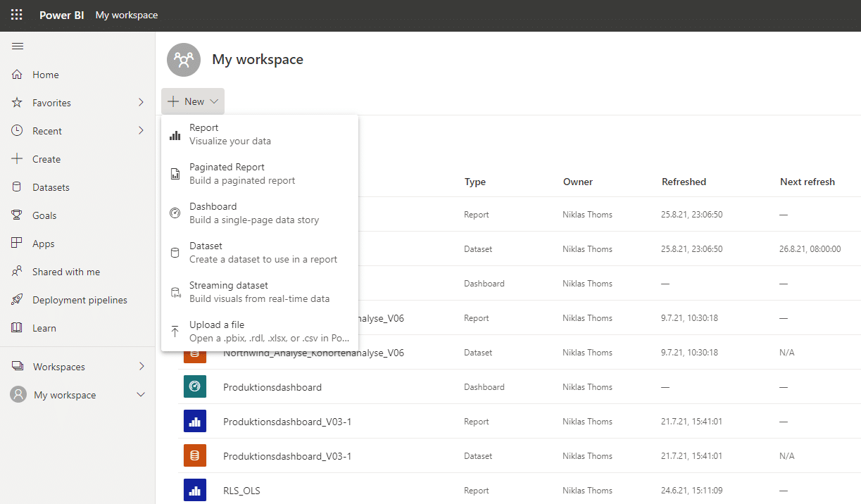Click orange dataset icon for Produktionsdashboard_V03-1
Viewport: 861px width, 504px height.
click(x=195, y=456)
